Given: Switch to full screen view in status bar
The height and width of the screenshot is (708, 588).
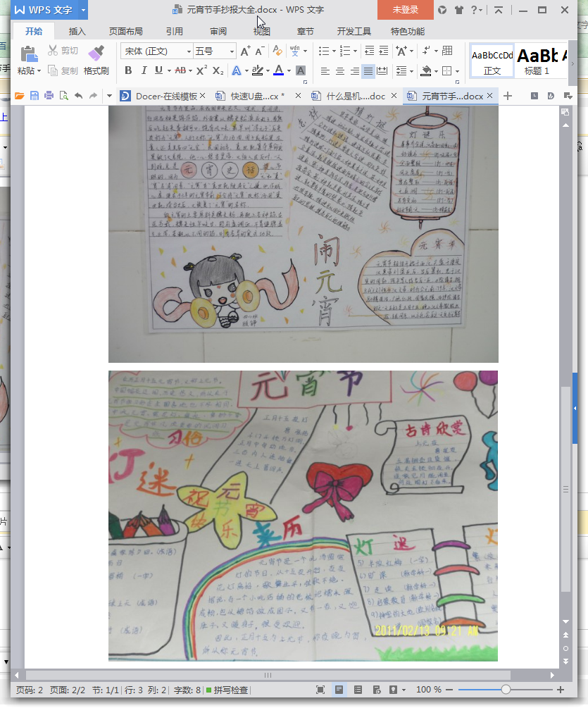Looking at the screenshot, I should pyautogui.click(x=320, y=690).
